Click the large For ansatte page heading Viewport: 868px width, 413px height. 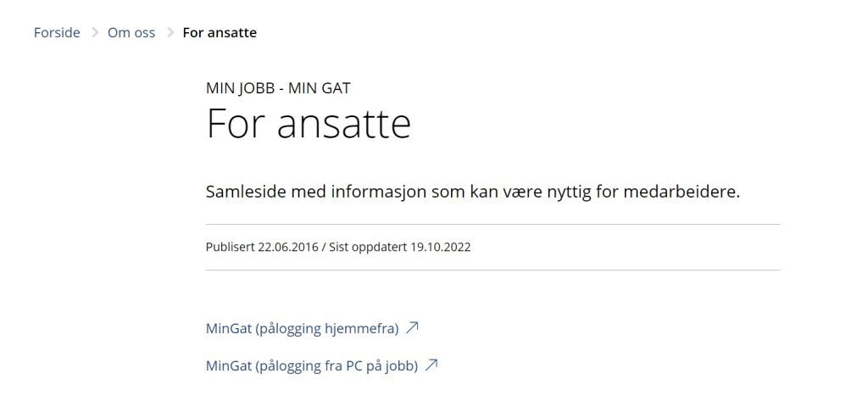coord(309,125)
